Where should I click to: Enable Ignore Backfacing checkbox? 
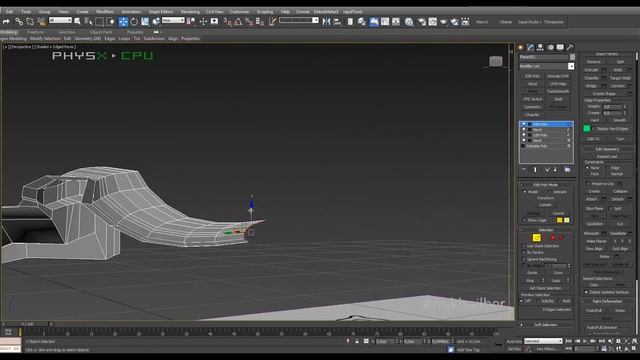pyautogui.click(x=524, y=259)
